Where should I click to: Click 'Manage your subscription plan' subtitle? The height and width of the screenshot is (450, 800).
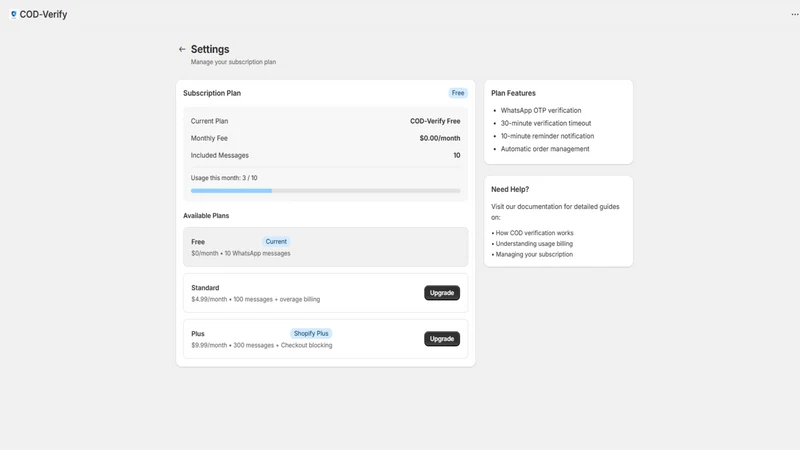(233, 62)
